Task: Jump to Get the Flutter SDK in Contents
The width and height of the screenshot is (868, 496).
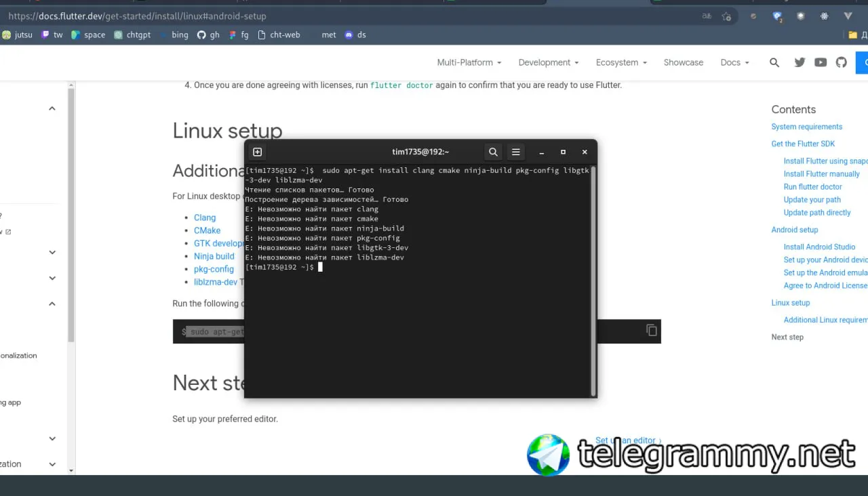Action: tap(803, 144)
